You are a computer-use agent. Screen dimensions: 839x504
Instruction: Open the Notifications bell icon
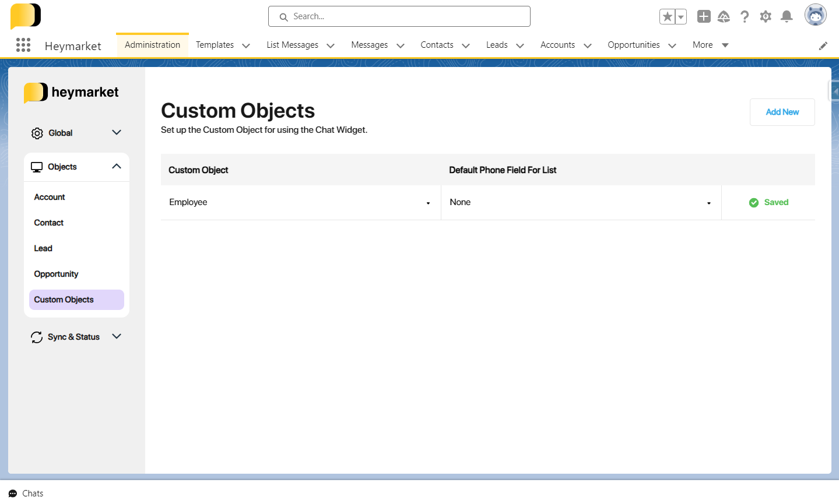pos(787,16)
